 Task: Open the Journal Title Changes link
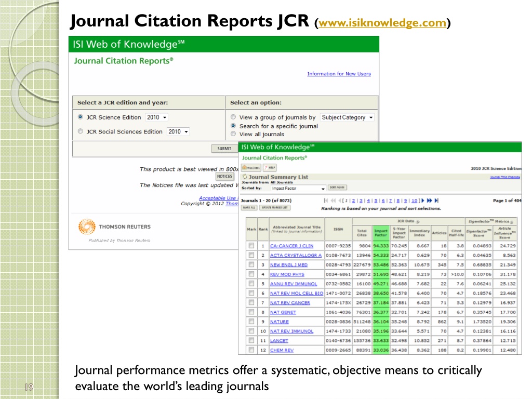pos(505,177)
